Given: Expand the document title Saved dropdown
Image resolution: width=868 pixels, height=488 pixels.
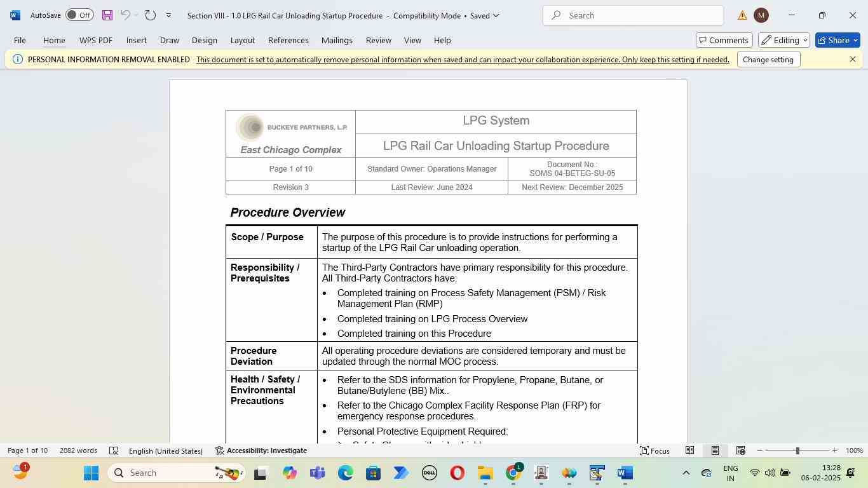Looking at the screenshot, I should [x=496, y=15].
